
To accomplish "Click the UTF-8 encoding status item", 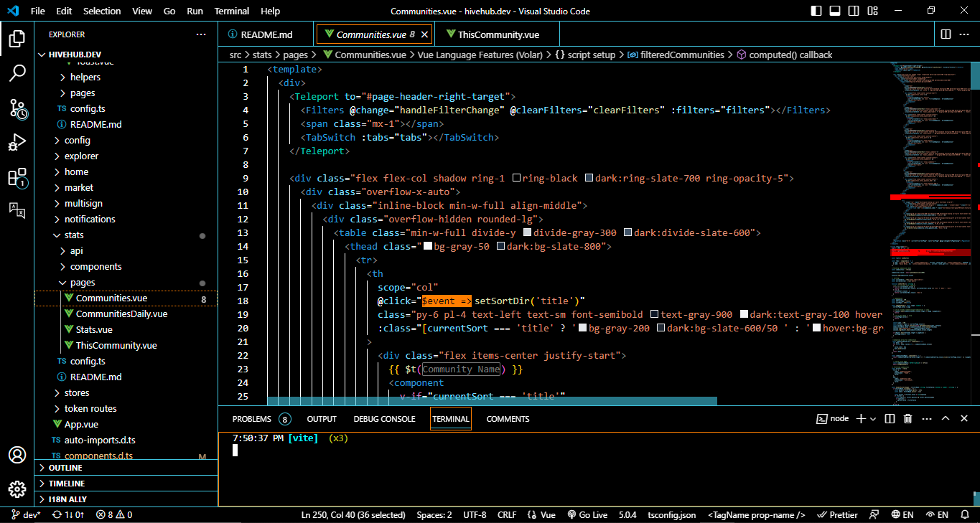I will click(x=475, y=514).
